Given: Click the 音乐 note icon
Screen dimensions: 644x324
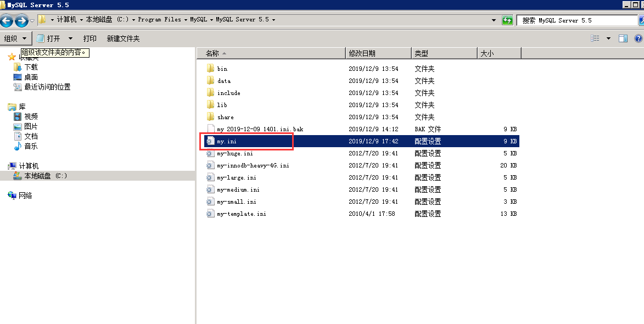Looking at the screenshot, I should tap(18, 146).
